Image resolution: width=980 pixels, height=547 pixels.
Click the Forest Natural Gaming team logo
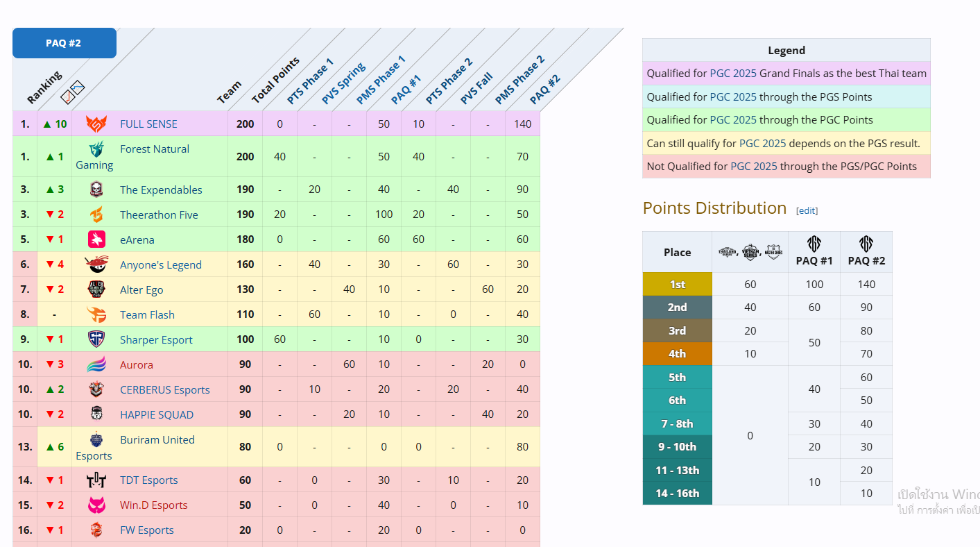pos(96,149)
